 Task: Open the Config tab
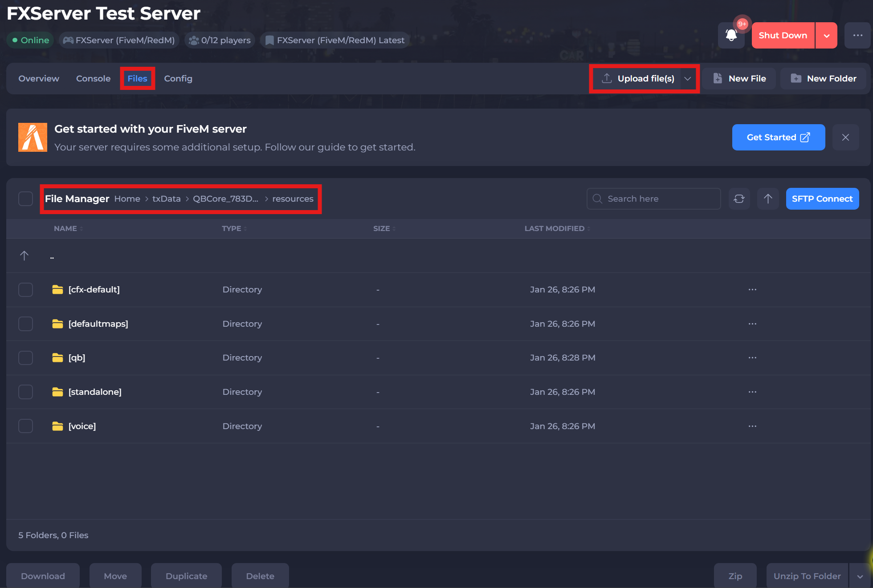(x=178, y=78)
